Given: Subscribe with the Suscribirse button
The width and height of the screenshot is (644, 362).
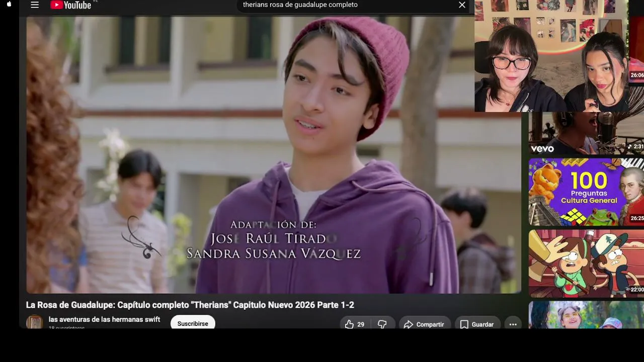Looking at the screenshot, I should click(193, 323).
